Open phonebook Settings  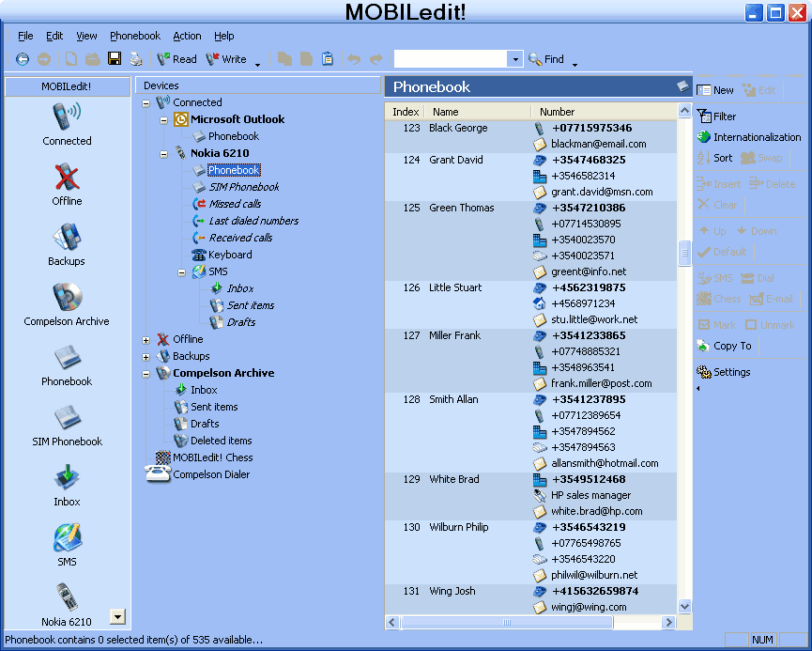(724, 372)
